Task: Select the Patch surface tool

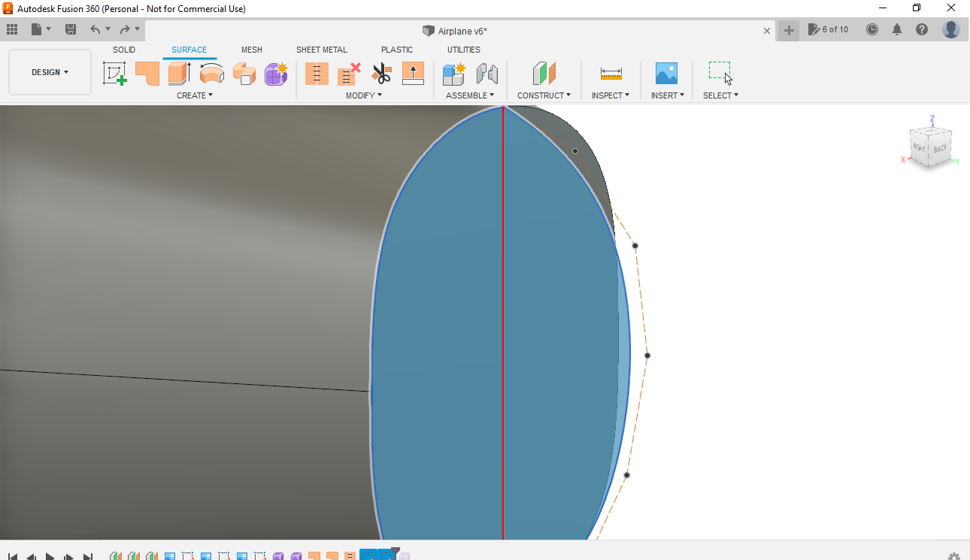Action: point(147,74)
